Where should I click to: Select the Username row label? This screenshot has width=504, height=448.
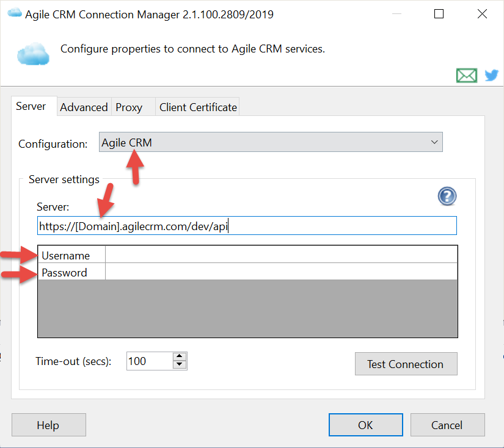coord(71,255)
